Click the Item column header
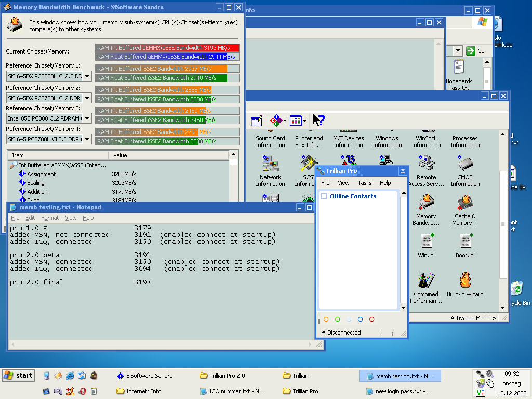The image size is (532, 399). (58, 155)
